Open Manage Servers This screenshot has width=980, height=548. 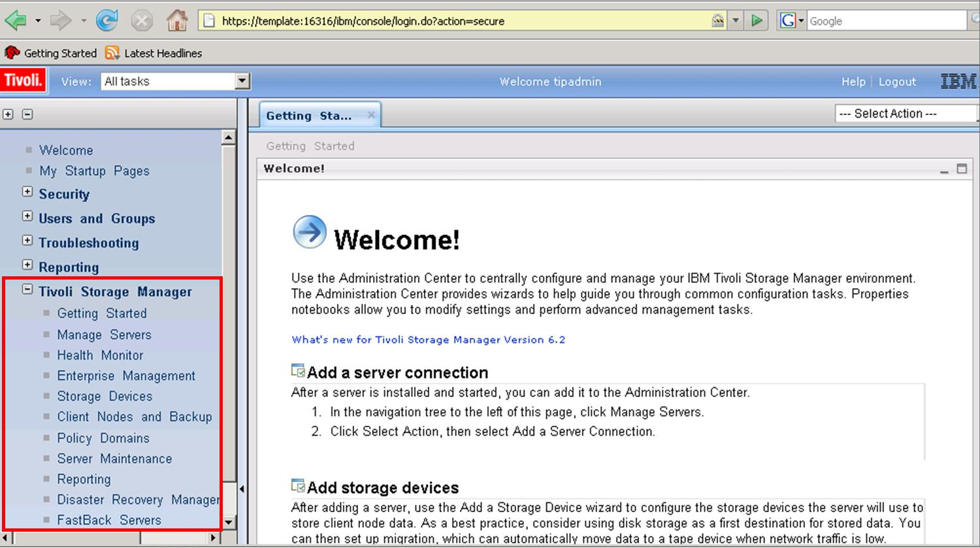coord(104,334)
